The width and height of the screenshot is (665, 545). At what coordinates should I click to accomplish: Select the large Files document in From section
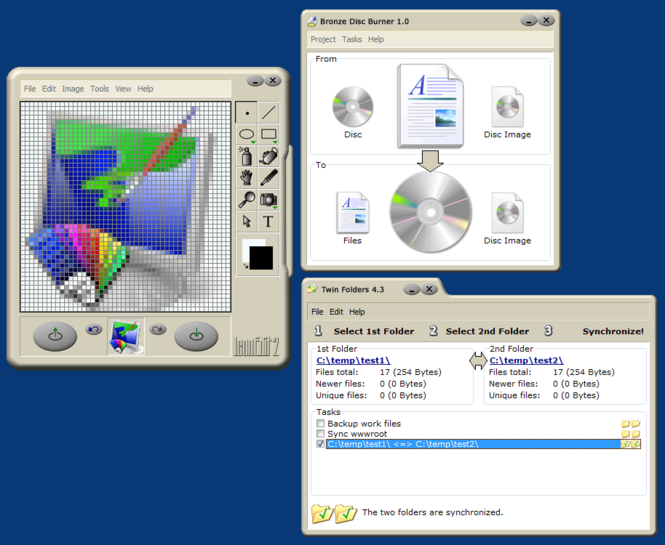(x=430, y=106)
